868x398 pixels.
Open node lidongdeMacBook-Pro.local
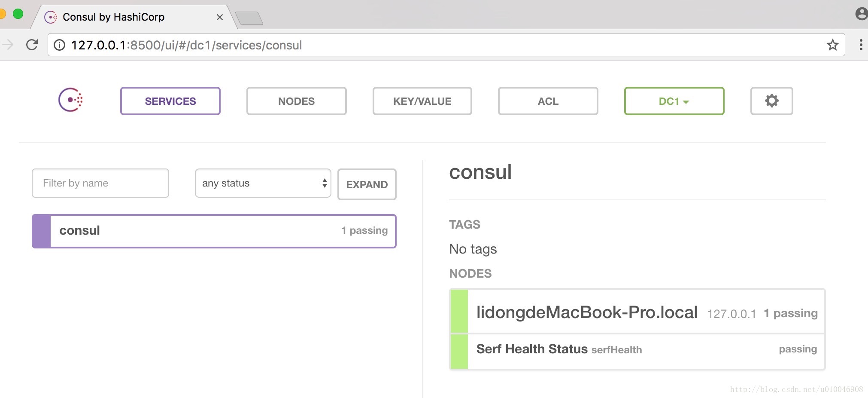coord(586,312)
